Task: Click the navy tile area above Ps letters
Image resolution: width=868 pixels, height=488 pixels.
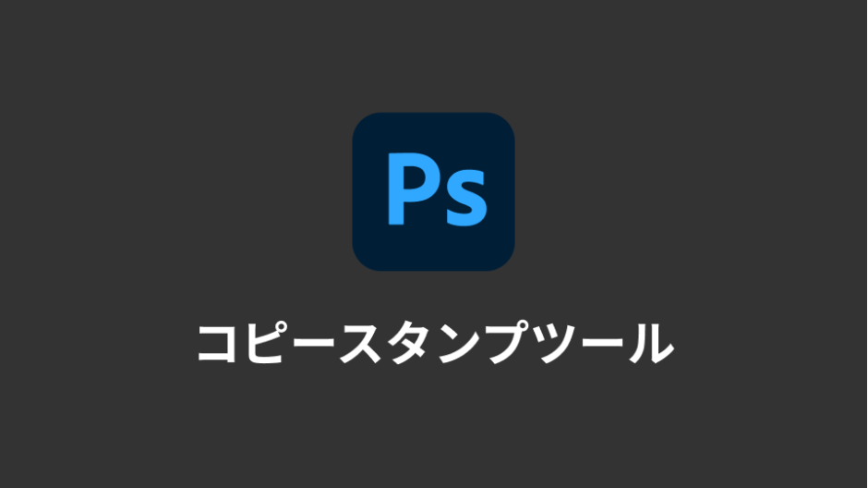Action: (x=433, y=132)
